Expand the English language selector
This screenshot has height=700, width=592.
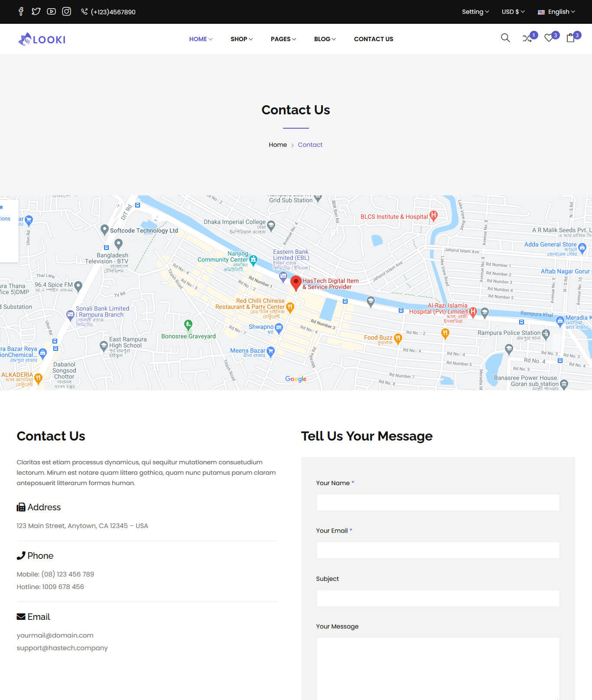pos(556,12)
